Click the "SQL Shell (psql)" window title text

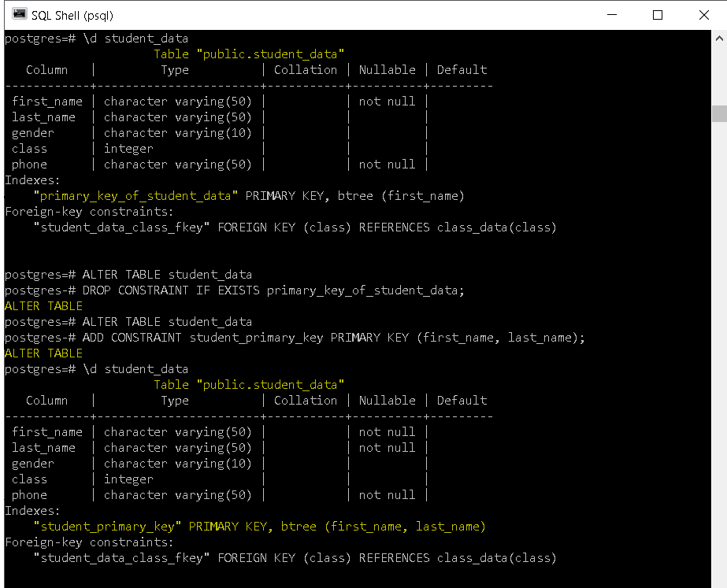coord(72,15)
